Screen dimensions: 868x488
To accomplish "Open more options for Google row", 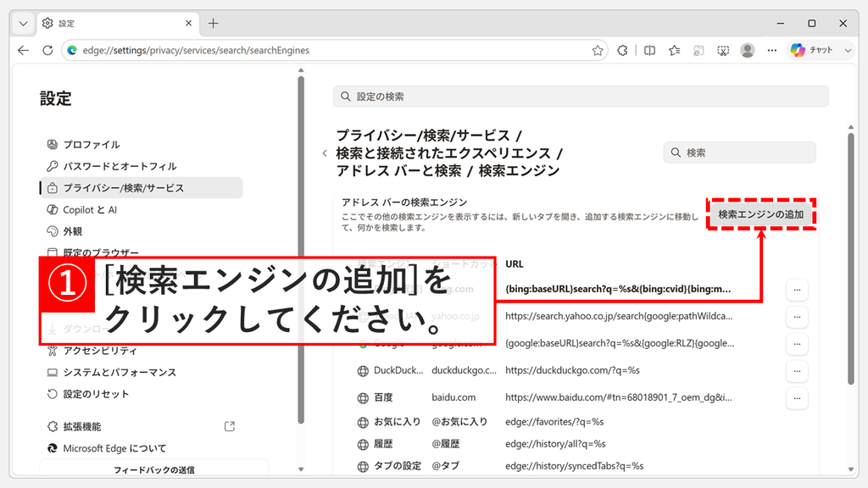I will pyautogui.click(x=797, y=344).
